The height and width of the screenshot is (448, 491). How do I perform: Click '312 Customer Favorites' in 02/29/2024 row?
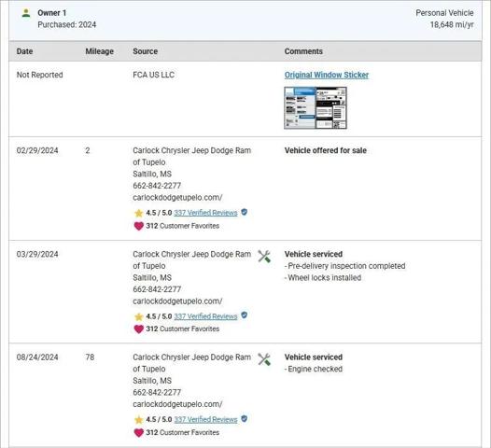(183, 226)
